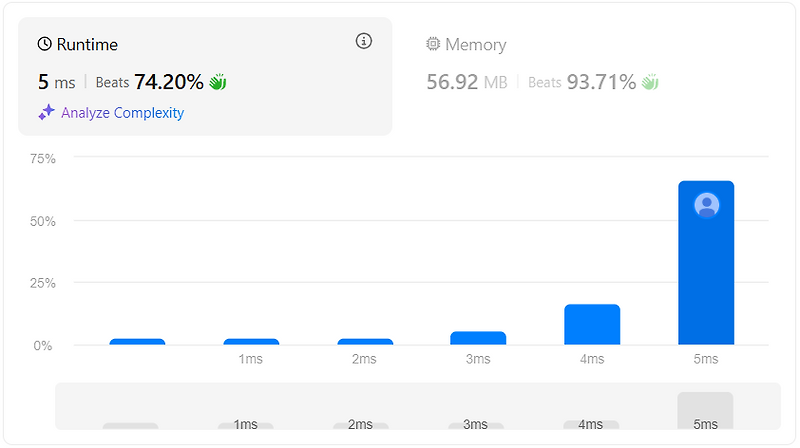The width and height of the screenshot is (800, 448).
Task: Click the 5ms block in range slider
Action: 705,411
